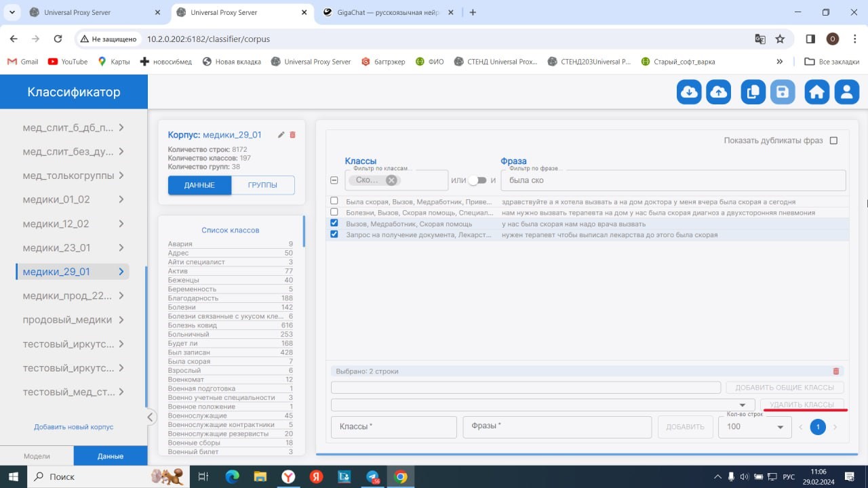868x488 pixels.
Task: Click the home icon button
Action: (816, 92)
